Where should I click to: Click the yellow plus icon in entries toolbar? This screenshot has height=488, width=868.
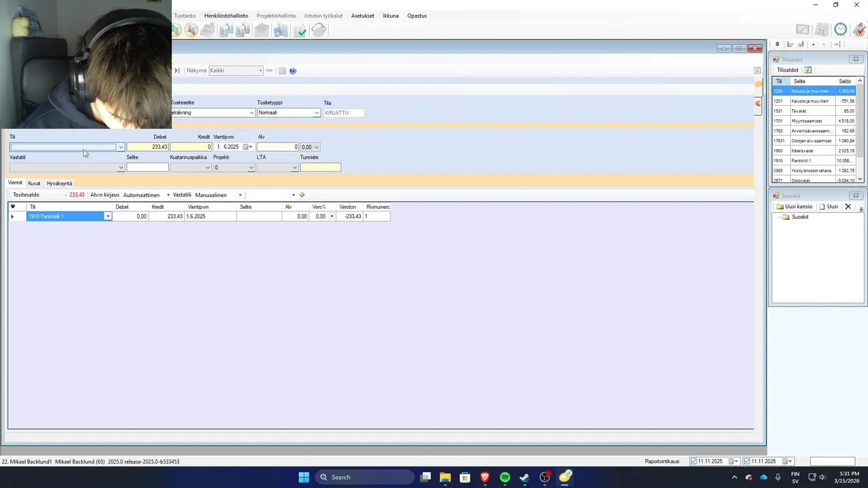[x=302, y=195]
